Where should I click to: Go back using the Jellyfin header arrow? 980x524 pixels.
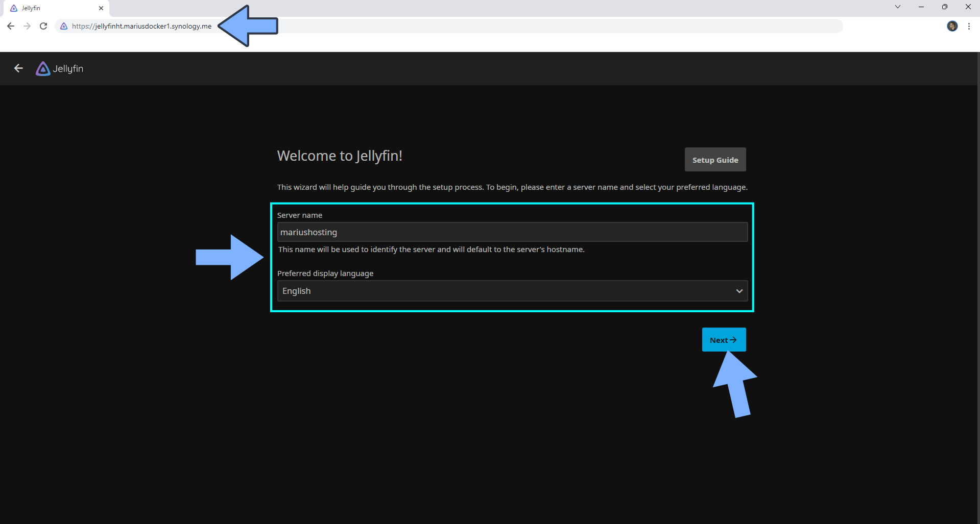pyautogui.click(x=19, y=68)
